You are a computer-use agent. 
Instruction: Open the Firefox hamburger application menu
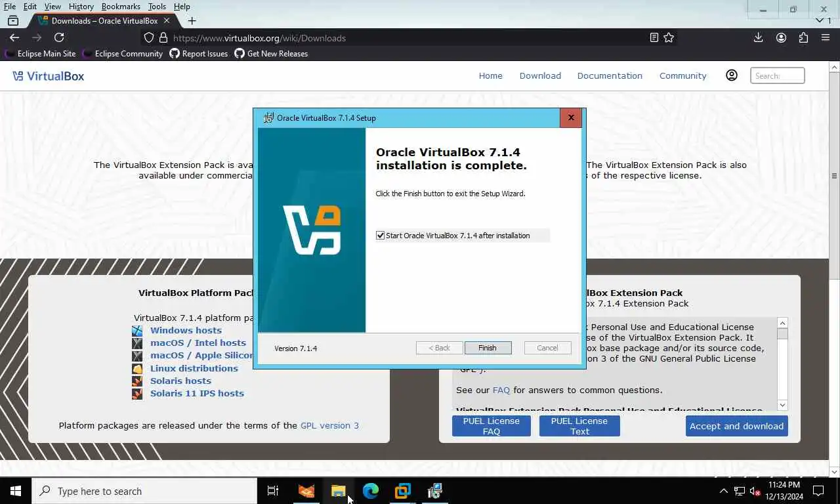(x=826, y=38)
